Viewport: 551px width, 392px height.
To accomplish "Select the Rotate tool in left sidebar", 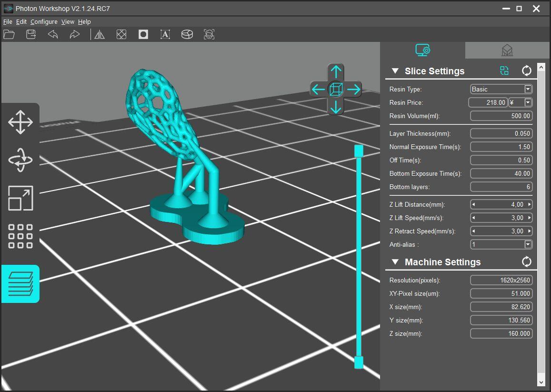I will 20,160.
